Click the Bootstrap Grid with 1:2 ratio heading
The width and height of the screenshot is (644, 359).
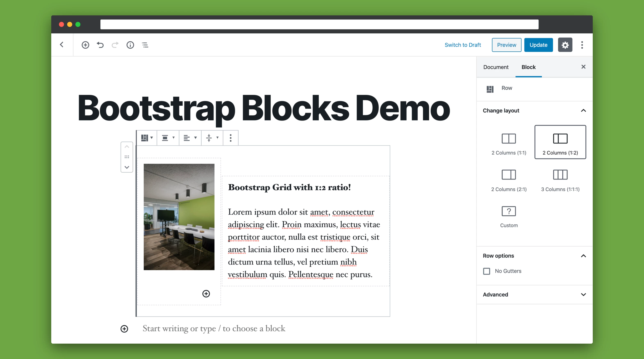[289, 187]
